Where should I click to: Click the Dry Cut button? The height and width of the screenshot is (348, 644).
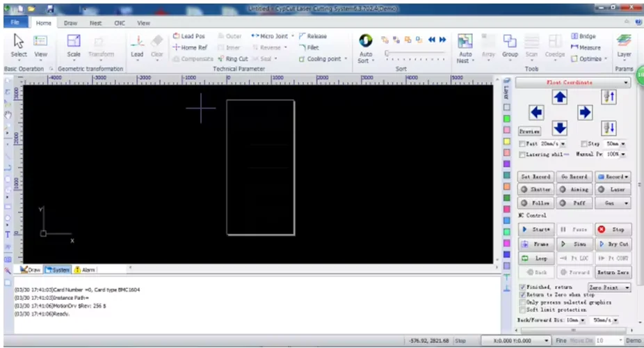point(613,244)
